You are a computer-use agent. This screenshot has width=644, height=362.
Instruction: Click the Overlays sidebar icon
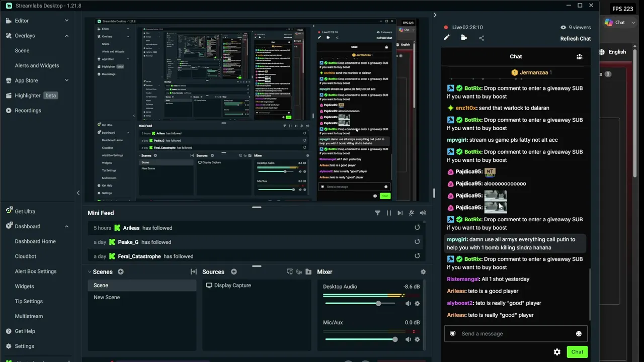(9, 36)
